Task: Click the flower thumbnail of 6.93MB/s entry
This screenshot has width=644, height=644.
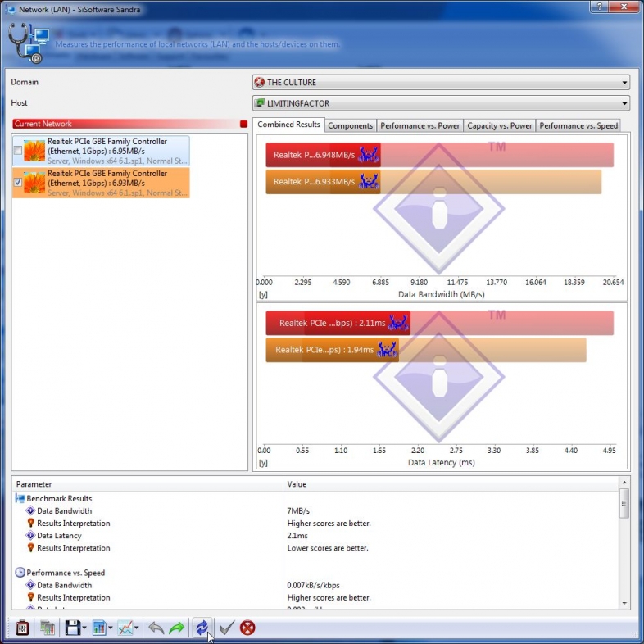Action: pyautogui.click(x=34, y=183)
